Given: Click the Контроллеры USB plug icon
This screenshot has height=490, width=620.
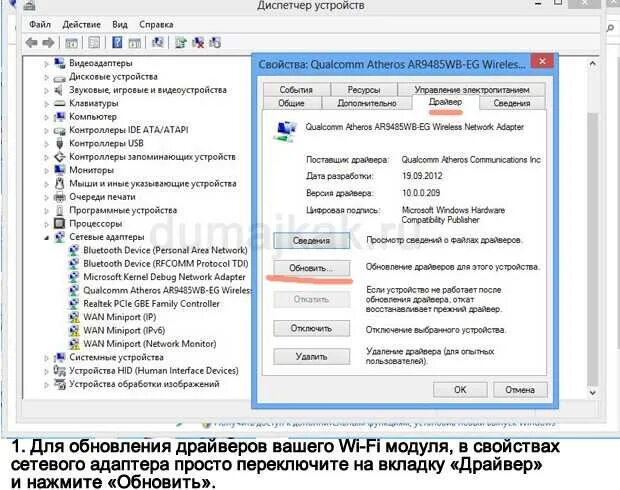Looking at the screenshot, I should [x=60, y=143].
